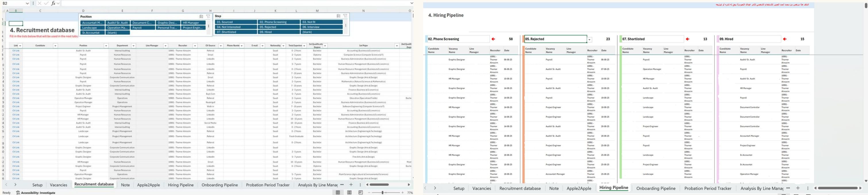The image size is (868, 195).
Task: Open Probation Period Tracker tab in right window
Action: point(708,188)
